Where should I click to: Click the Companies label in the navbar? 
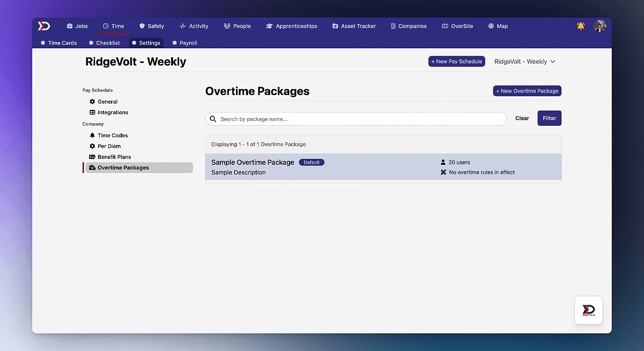[413, 26]
